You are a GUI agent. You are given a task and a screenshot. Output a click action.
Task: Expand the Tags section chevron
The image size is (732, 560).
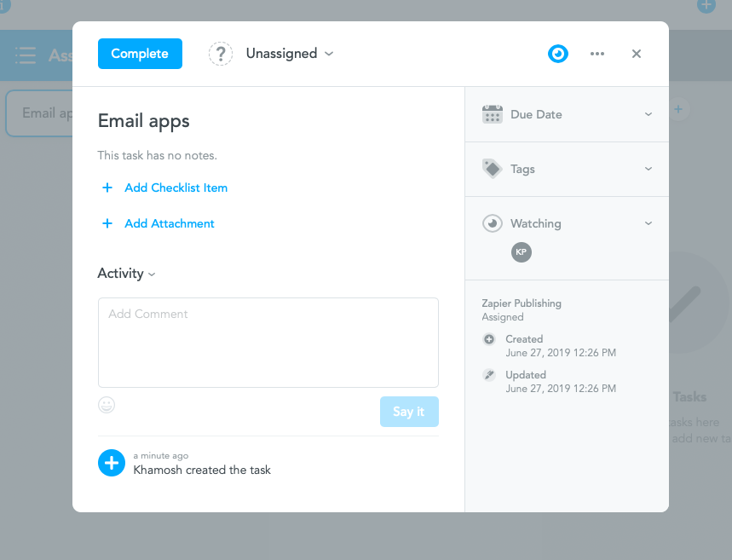[x=648, y=169]
